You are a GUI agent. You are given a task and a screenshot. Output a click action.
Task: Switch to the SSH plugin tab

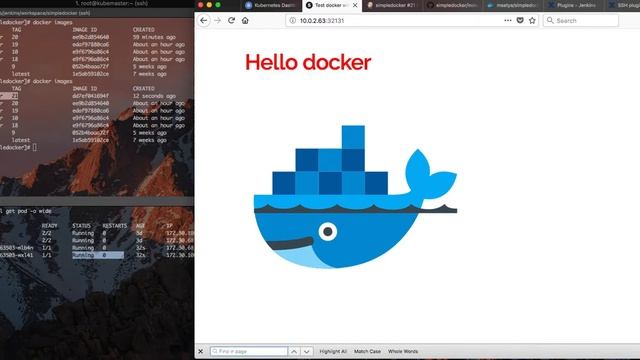coord(623,5)
